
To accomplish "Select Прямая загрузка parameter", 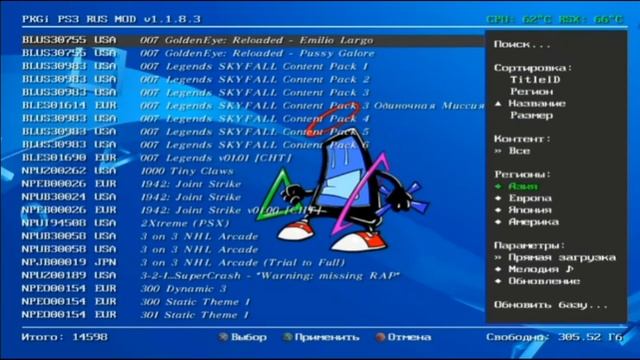I will pos(562,257).
